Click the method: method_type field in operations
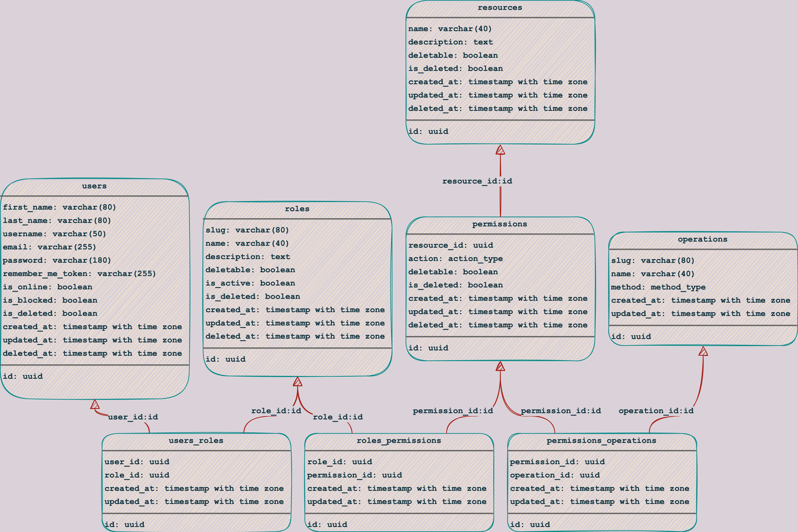The width and height of the screenshot is (798, 532). 658,287
